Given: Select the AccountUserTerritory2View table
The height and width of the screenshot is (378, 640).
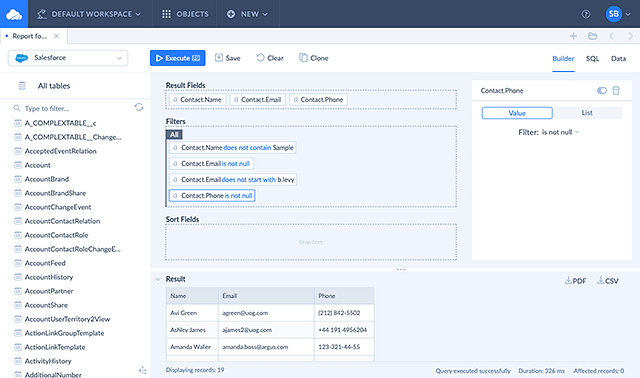Looking at the screenshot, I should point(67,319).
